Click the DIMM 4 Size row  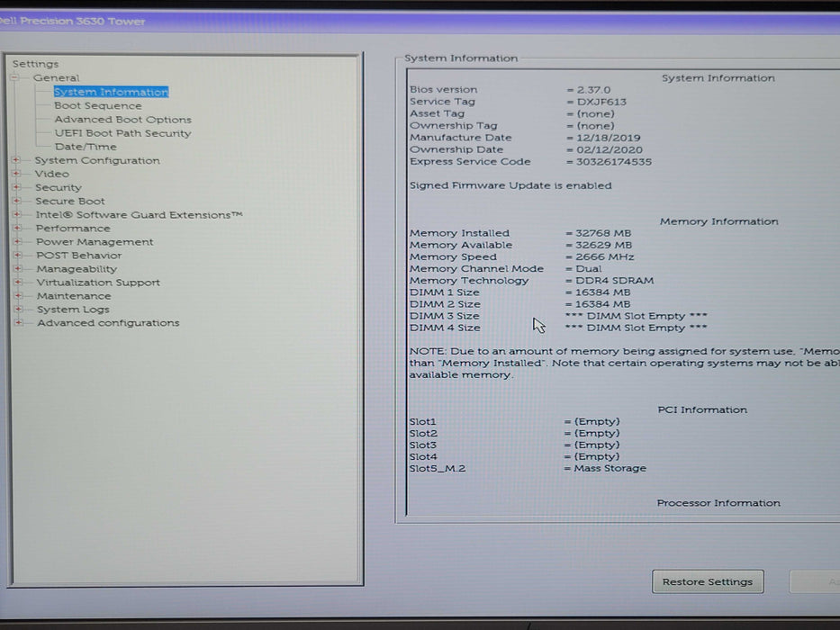[x=558, y=328]
